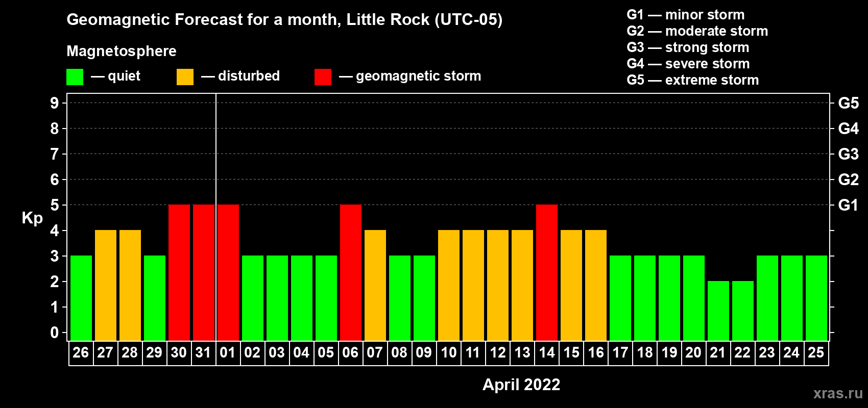Click date label 11 on the axis

click(473, 353)
